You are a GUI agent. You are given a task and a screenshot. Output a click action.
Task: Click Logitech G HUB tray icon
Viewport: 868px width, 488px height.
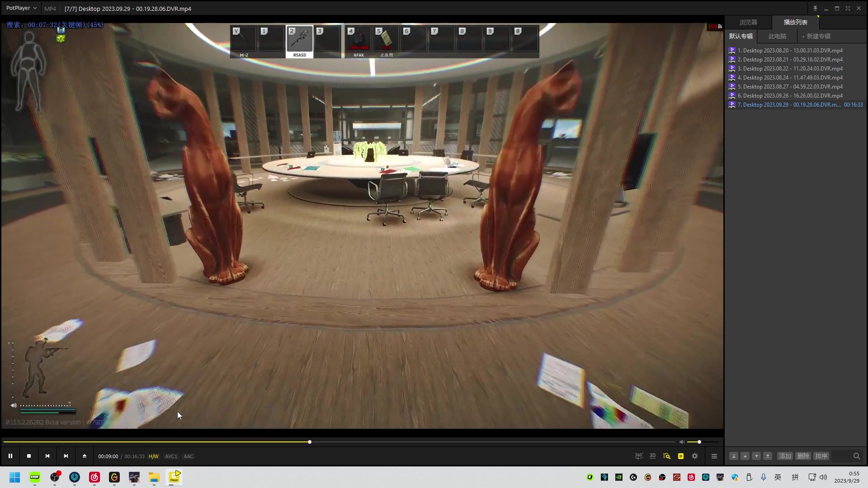pyautogui.click(x=633, y=477)
